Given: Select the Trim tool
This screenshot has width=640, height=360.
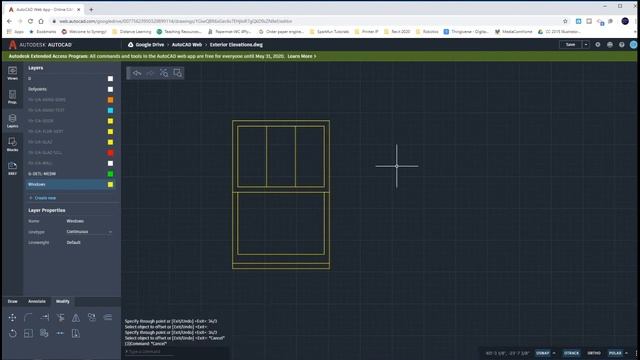Looking at the screenshot, I should coord(60,317).
